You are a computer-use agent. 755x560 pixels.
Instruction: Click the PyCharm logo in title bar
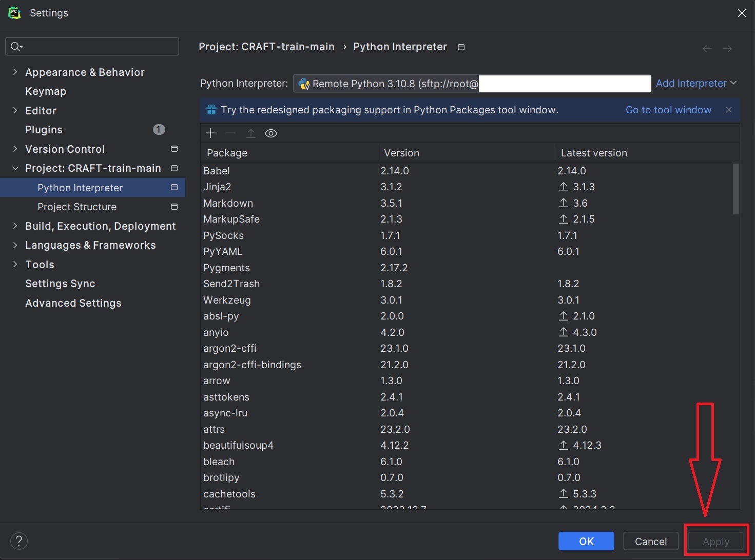click(14, 13)
